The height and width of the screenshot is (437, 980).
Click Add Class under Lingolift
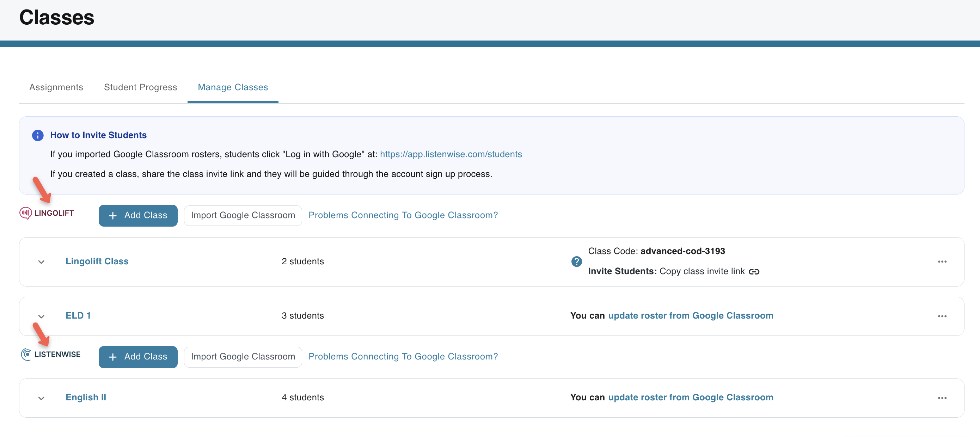click(138, 215)
